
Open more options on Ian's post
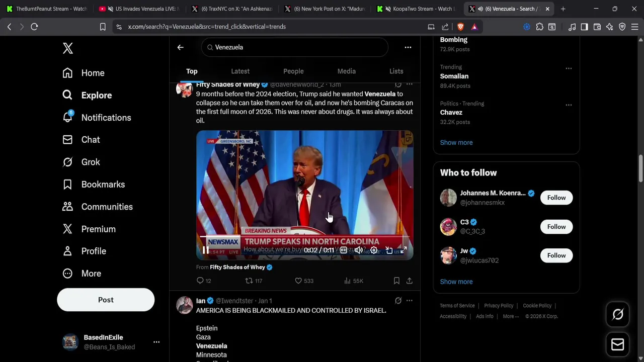pos(410,301)
